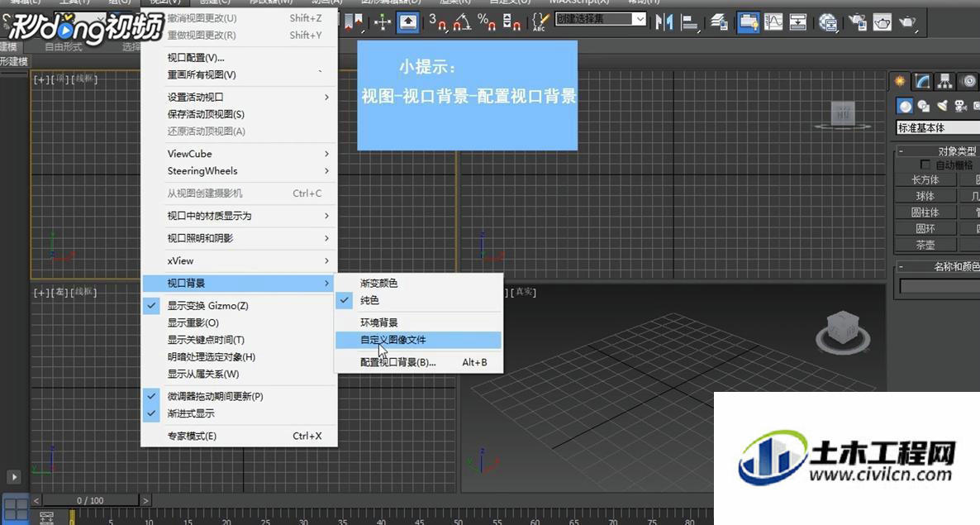Toggle 显示变换 Gizmo(Z) menu option
The width and height of the screenshot is (980, 525).
coord(240,306)
